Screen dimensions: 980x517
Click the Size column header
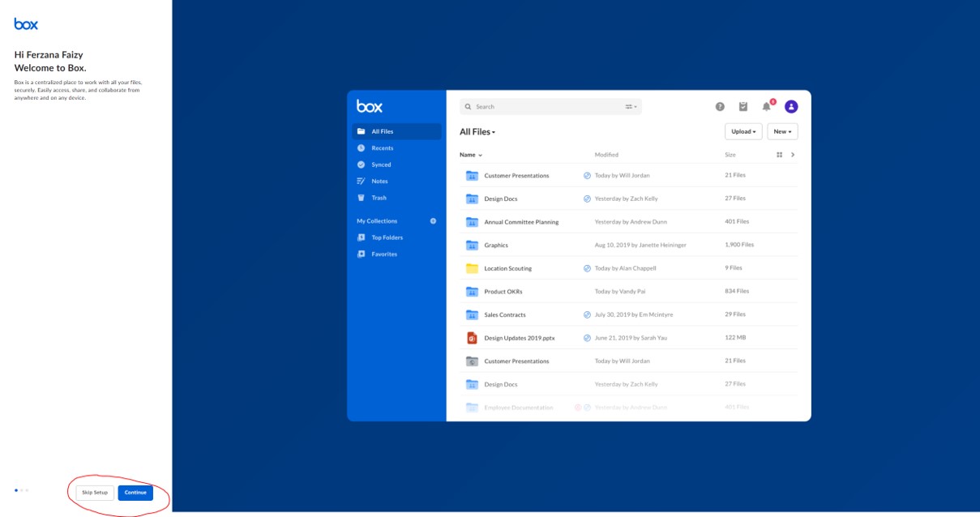click(730, 155)
